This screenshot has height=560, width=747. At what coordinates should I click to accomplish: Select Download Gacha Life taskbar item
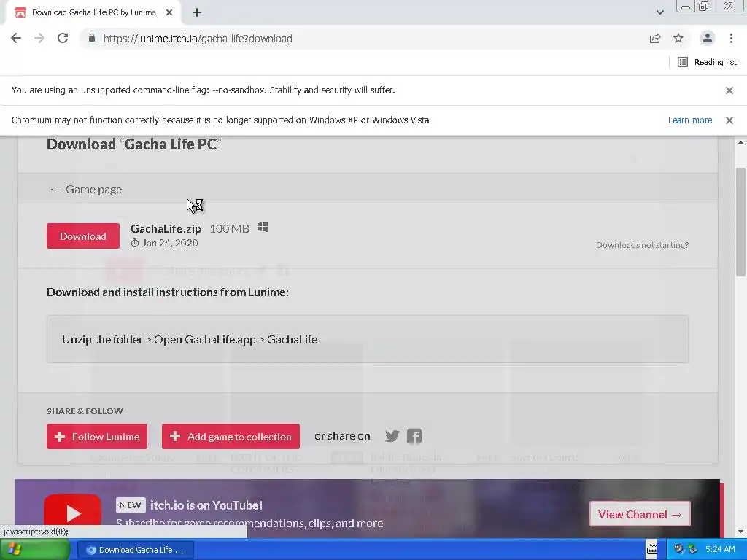(135, 550)
